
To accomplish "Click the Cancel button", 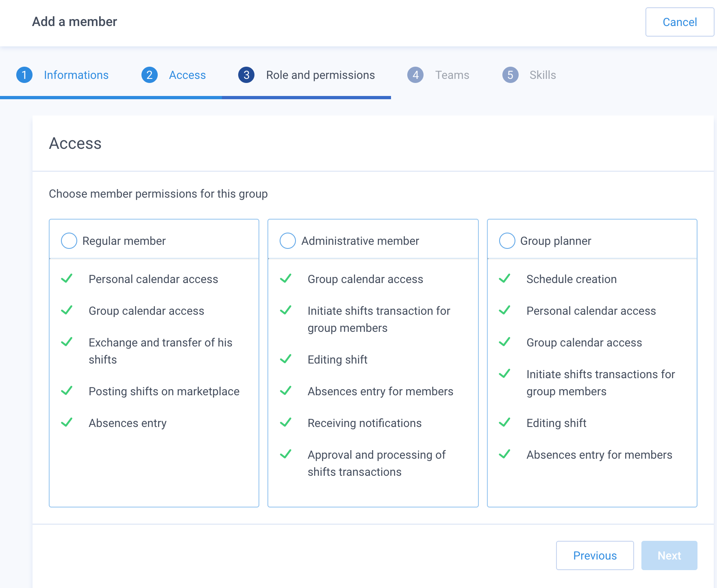I will pyautogui.click(x=680, y=22).
